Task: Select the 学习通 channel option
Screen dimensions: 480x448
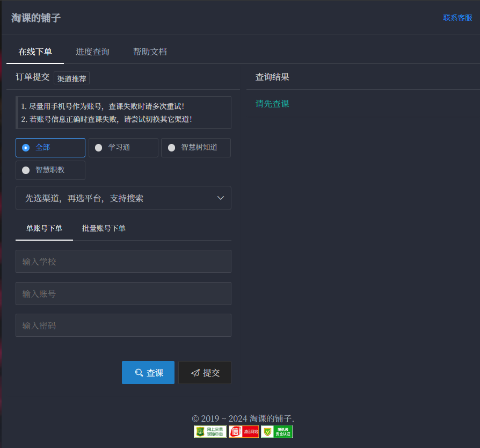Action: tap(123, 147)
